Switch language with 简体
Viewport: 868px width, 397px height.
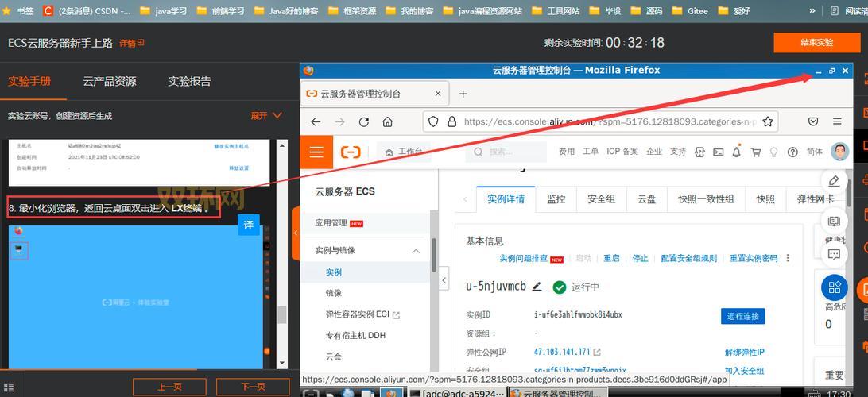[x=814, y=152]
